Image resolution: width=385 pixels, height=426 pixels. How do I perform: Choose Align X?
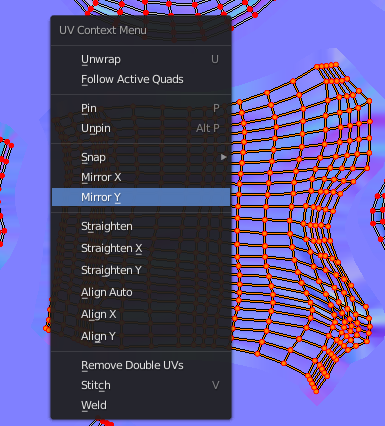pyautogui.click(x=141, y=314)
